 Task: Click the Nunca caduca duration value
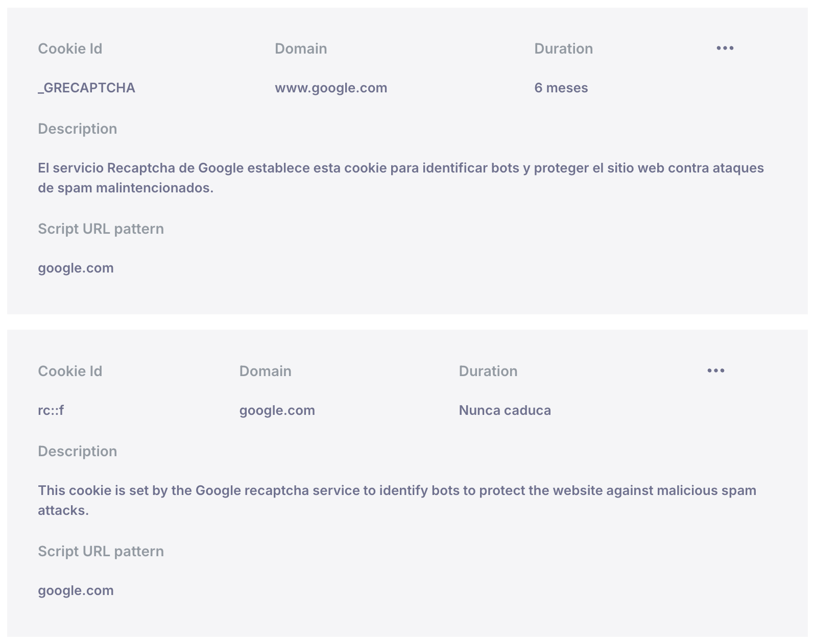point(505,410)
